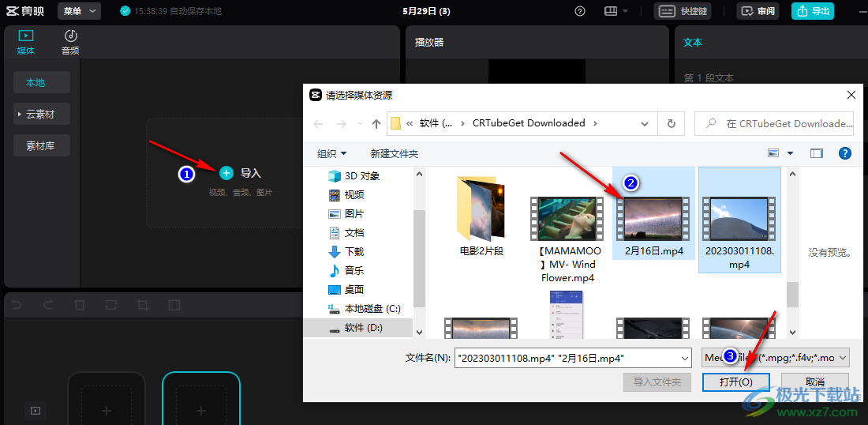This screenshot has width=868, height=425.
Task: Click the Up one level arrow
Action: coord(376,123)
